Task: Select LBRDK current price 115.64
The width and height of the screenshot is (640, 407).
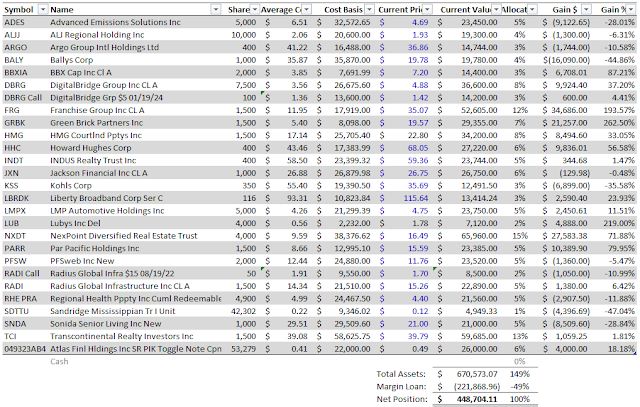Action: click(x=416, y=198)
